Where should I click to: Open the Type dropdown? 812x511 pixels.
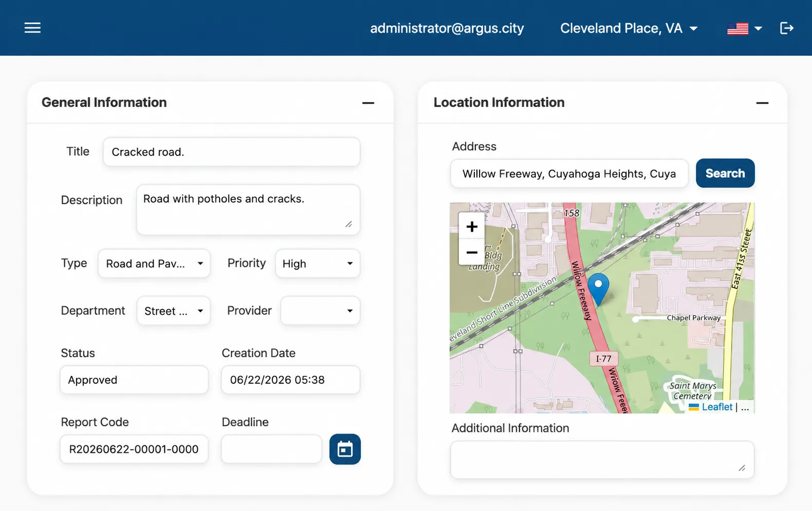tap(154, 263)
